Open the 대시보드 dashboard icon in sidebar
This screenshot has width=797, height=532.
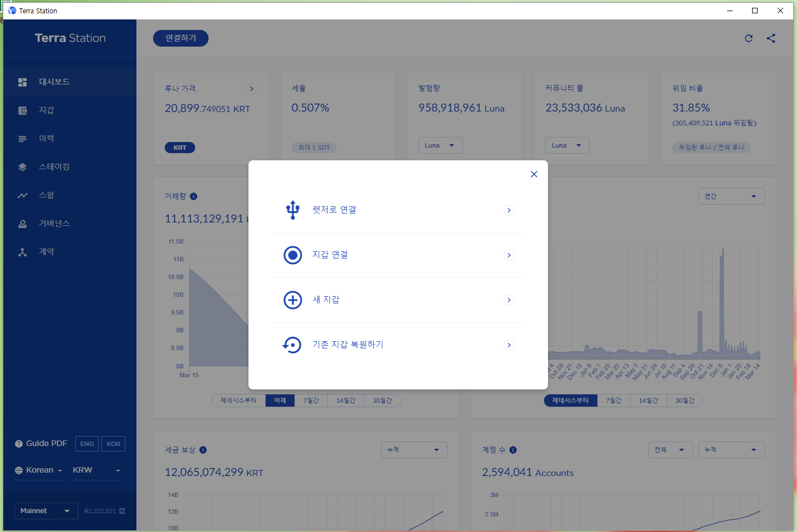tap(23, 82)
